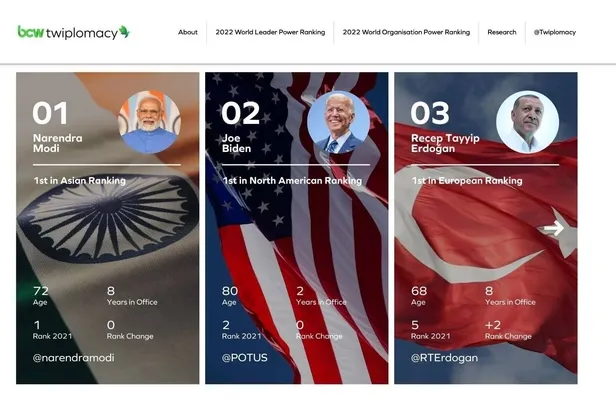Select the Narendra Modi name heading
The image size is (616, 404).
pyautogui.click(x=58, y=143)
